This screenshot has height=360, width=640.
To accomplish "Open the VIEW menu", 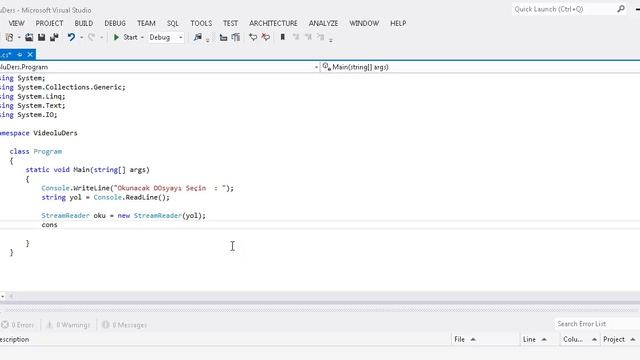I will point(16,23).
